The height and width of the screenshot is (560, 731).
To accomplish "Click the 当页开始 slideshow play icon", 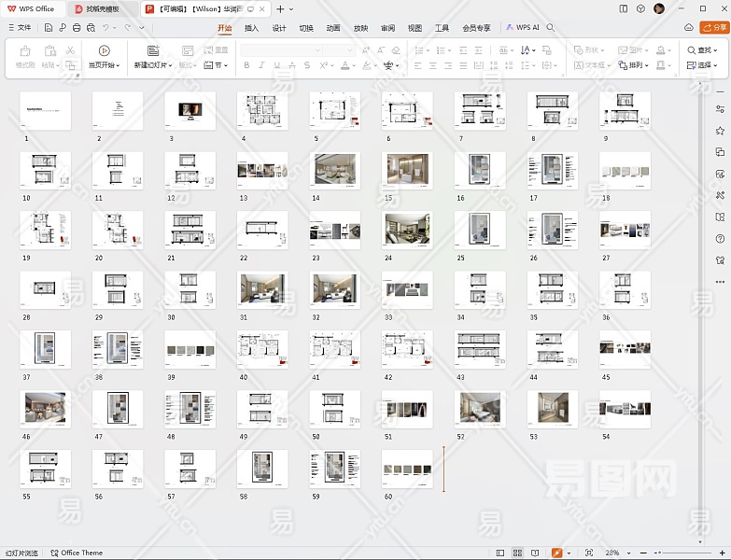I will (104, 50).
